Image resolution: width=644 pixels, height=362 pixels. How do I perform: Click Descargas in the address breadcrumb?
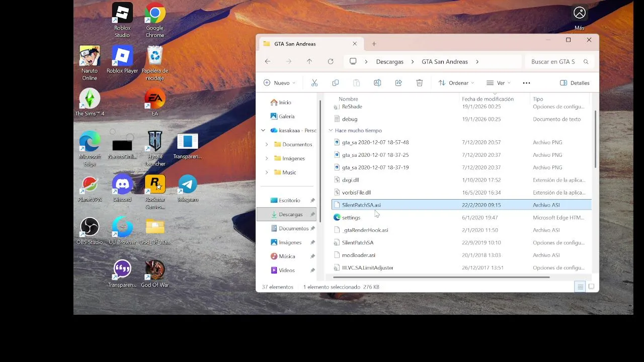point(390,61)
